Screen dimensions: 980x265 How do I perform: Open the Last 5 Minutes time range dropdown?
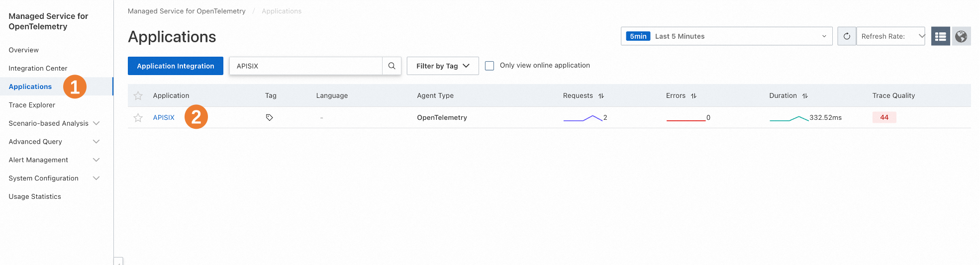tap(726, 36)
